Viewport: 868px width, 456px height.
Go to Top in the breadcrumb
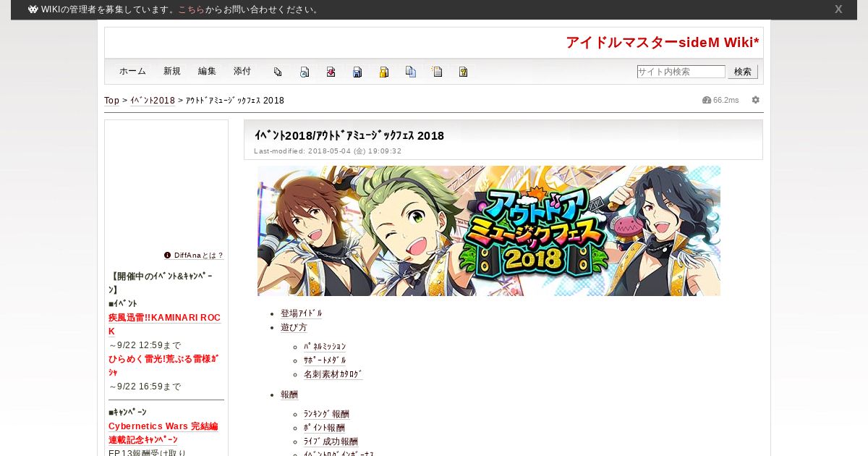pyautogui.click(x=111, y=101)
